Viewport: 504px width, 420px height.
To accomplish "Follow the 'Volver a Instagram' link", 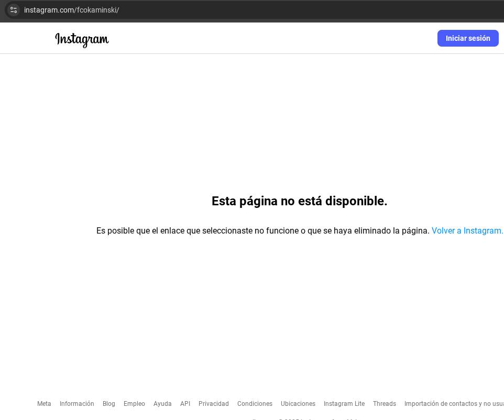I will coord(467,231).
